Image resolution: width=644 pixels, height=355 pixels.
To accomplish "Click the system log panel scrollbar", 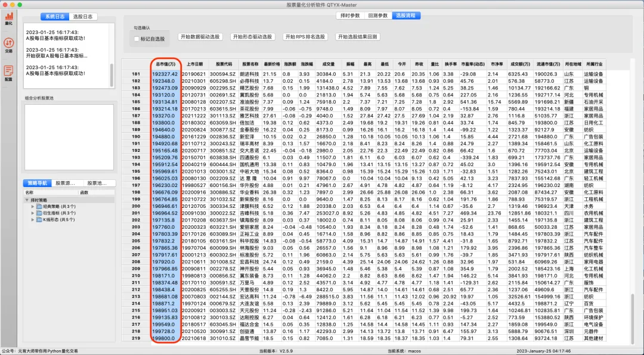I will (112, 74).
